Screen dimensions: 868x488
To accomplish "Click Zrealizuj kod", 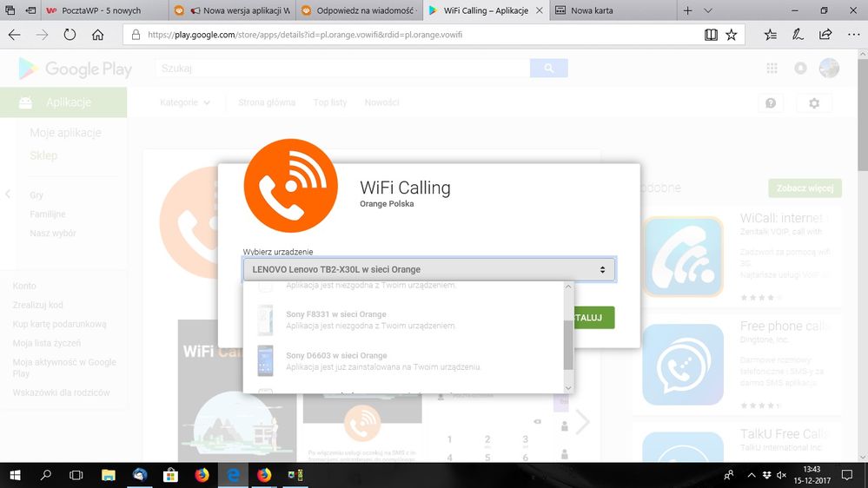I will [x=37, y=305].
